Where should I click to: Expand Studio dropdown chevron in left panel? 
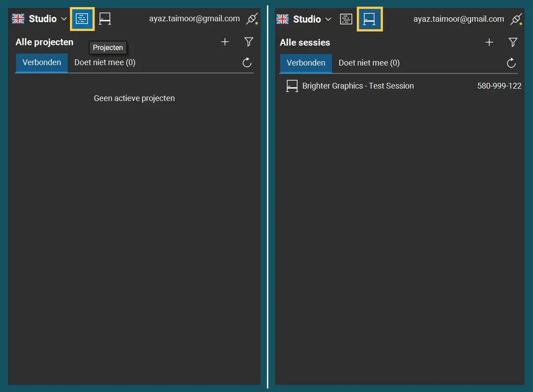tap(64, 19)
